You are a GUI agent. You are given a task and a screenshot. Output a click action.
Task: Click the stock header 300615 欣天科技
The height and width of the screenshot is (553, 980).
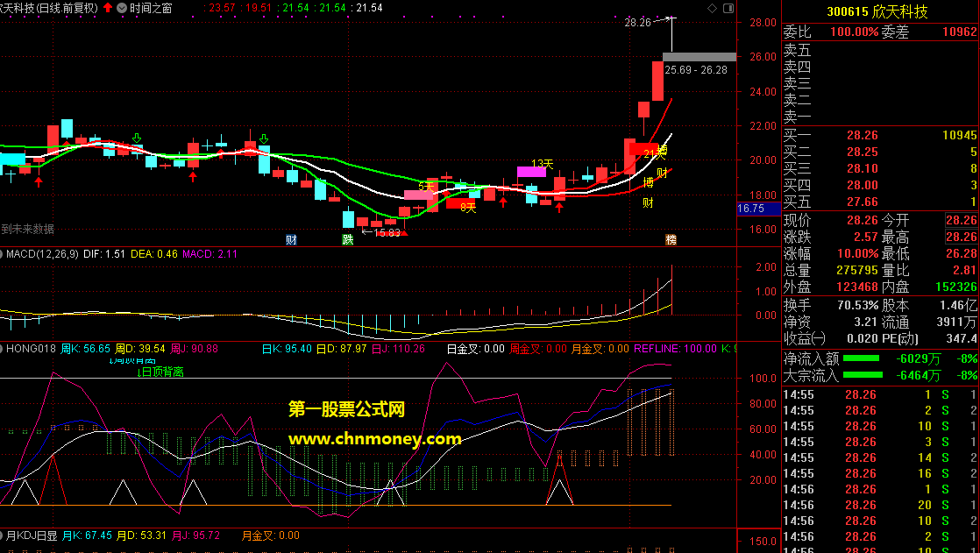point(877,12)
